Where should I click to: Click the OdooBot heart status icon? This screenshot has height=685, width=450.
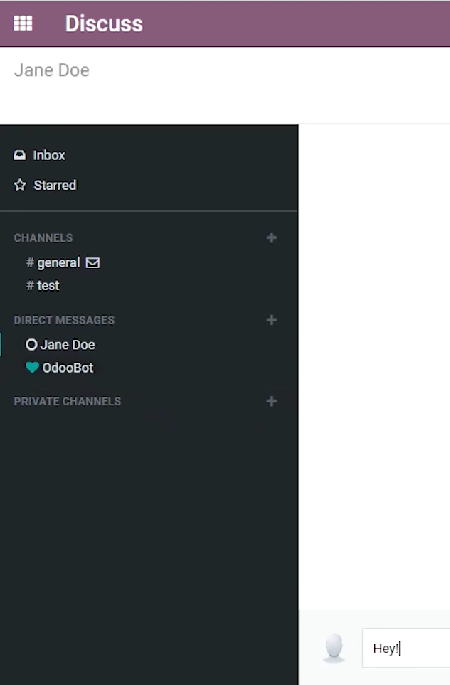[x=32, y=367]
